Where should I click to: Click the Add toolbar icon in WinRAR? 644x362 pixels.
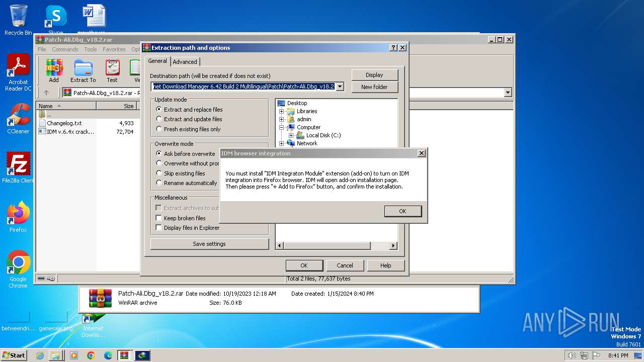coord(54,71)
